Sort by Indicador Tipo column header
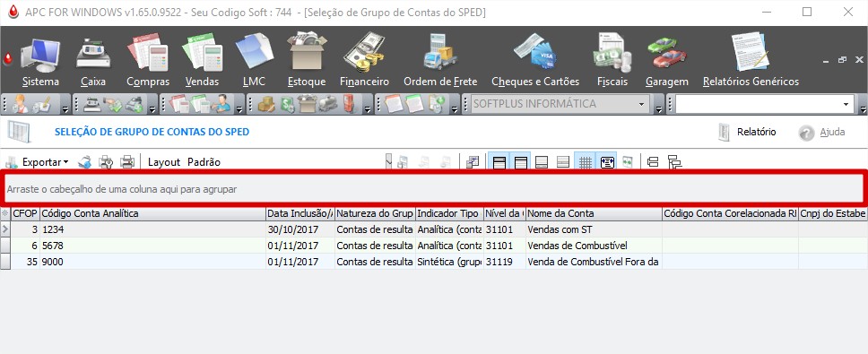Viewport: 868px width, 354px height. (449, 213)
